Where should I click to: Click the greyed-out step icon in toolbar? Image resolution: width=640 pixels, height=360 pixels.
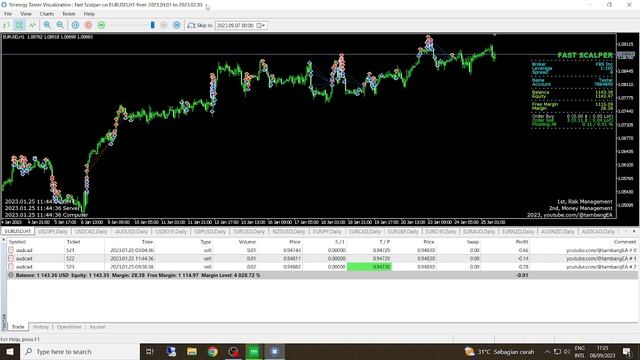tap(164, 25)
